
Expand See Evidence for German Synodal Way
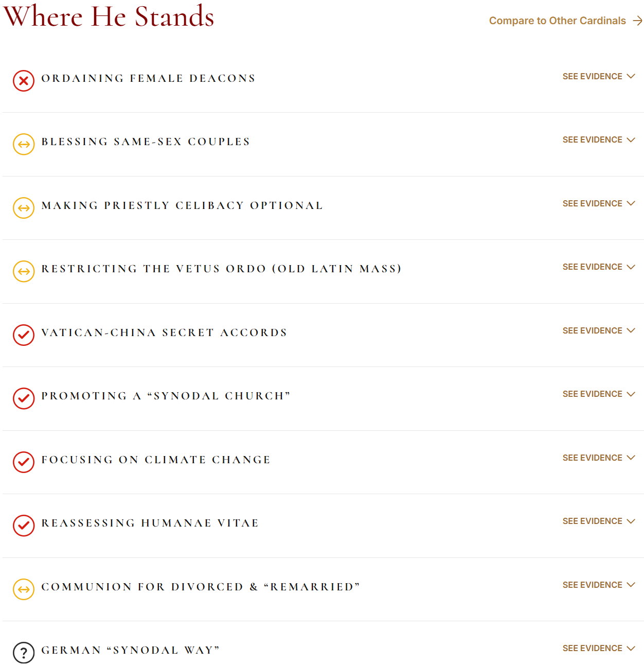[599, 648]
